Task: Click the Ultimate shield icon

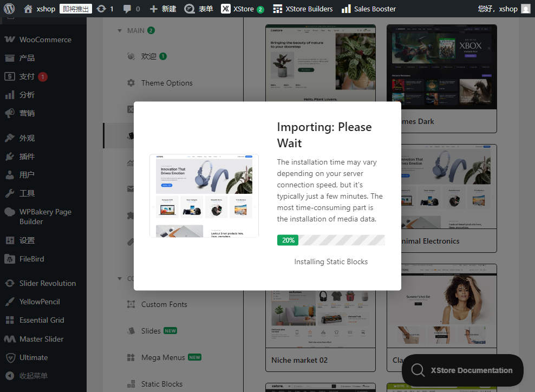Action: 11,357
